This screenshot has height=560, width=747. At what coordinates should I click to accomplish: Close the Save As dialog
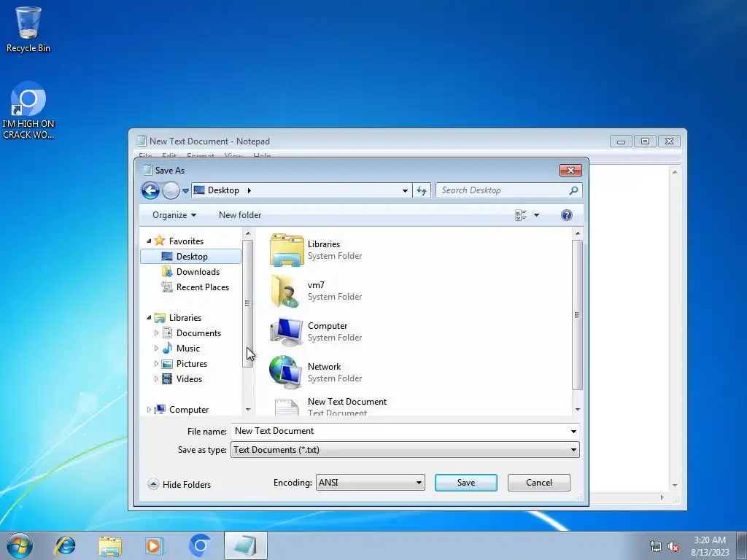tap(570, 170)
